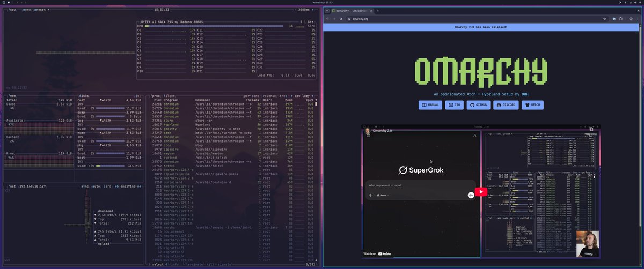Select the Omarchy browser tab

pos(352,11)
